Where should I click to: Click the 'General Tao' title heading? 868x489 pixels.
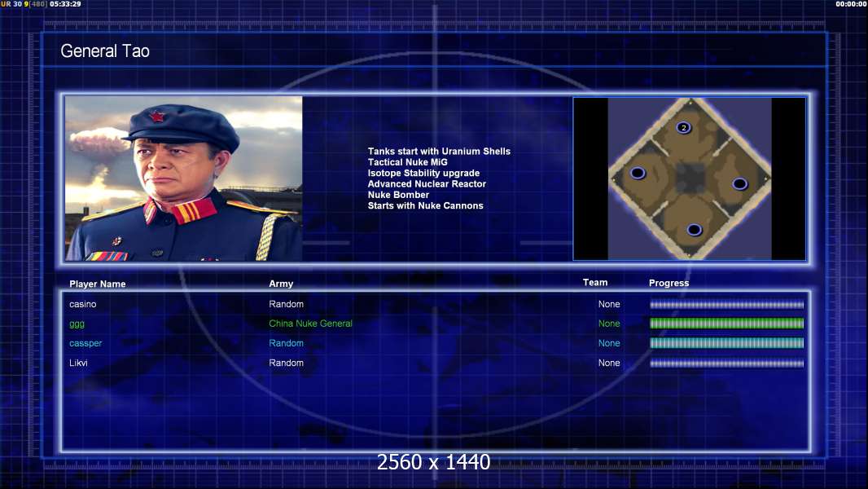click(x=104, y=51)
